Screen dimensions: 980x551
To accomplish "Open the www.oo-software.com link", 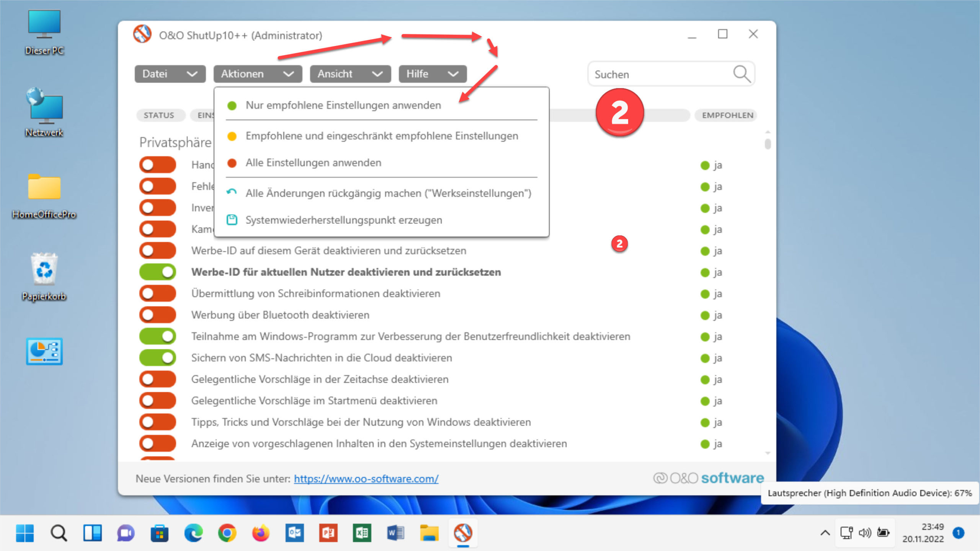I will pyautogui.click(x=366, y=478).
